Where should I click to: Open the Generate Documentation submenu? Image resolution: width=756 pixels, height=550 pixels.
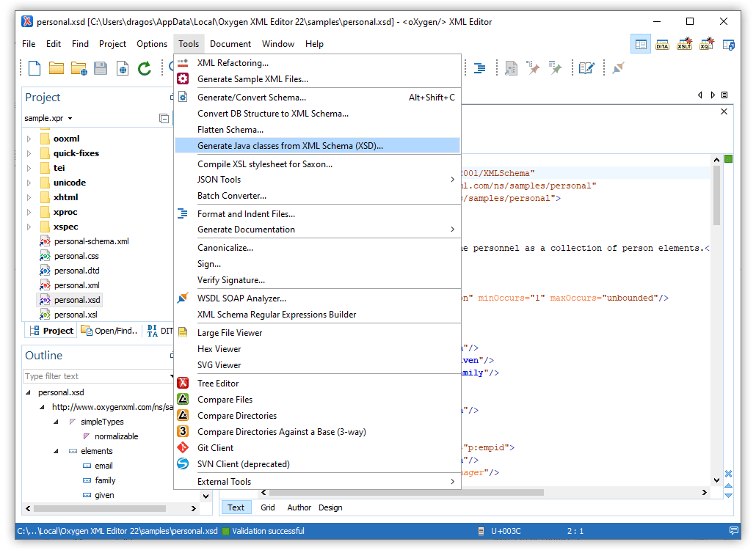(x=317, y=230)
